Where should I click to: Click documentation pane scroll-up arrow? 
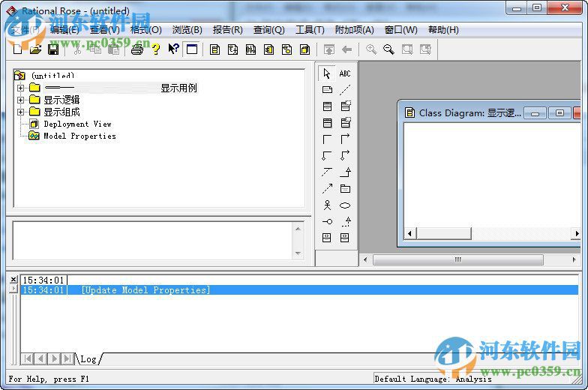click(x=298, y=228)
